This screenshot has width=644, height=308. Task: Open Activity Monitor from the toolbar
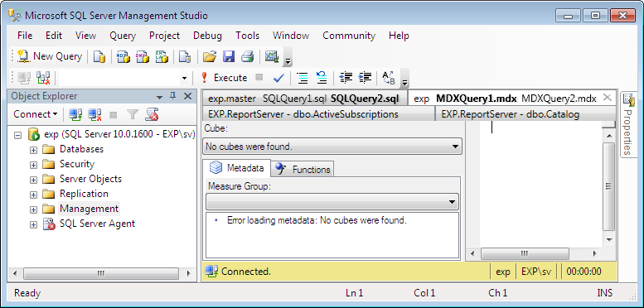(x=272, y=56)
